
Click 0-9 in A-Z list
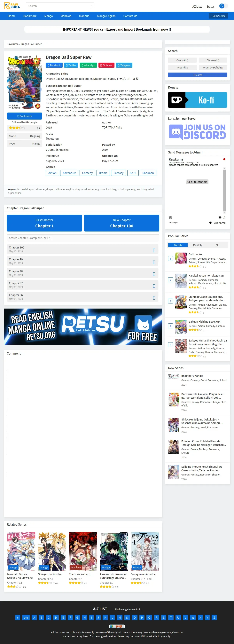click(x=26, y=617)
